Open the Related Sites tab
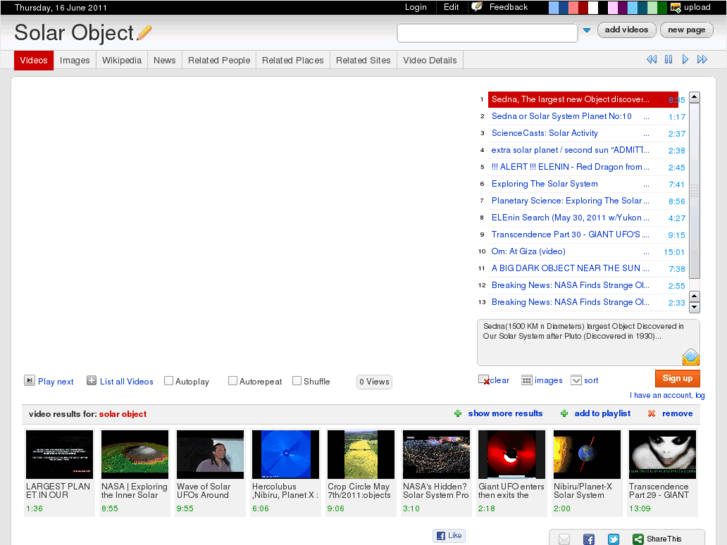The image size is (727, 545). coord(363,60)
